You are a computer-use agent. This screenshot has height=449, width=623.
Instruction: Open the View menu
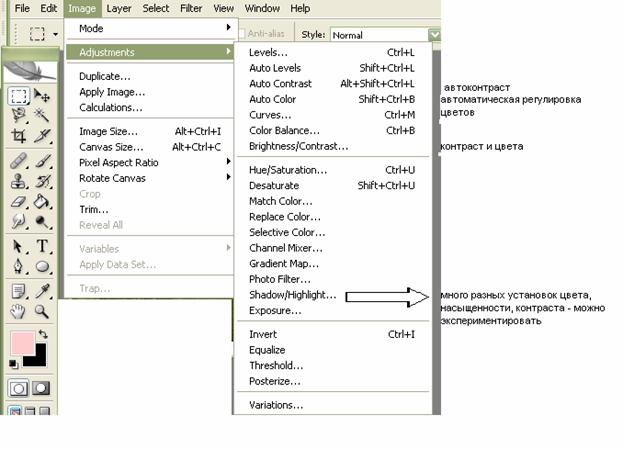[223, 8]
